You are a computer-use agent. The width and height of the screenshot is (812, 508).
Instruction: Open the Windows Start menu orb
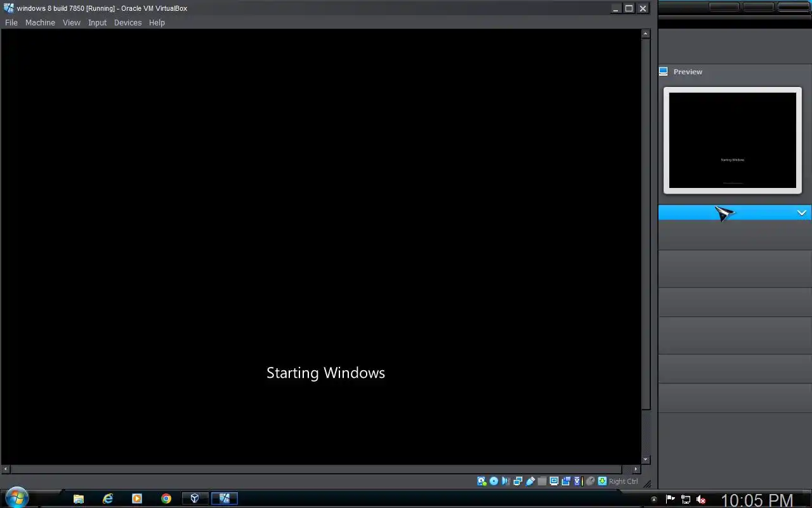click(x=17, y=498)
